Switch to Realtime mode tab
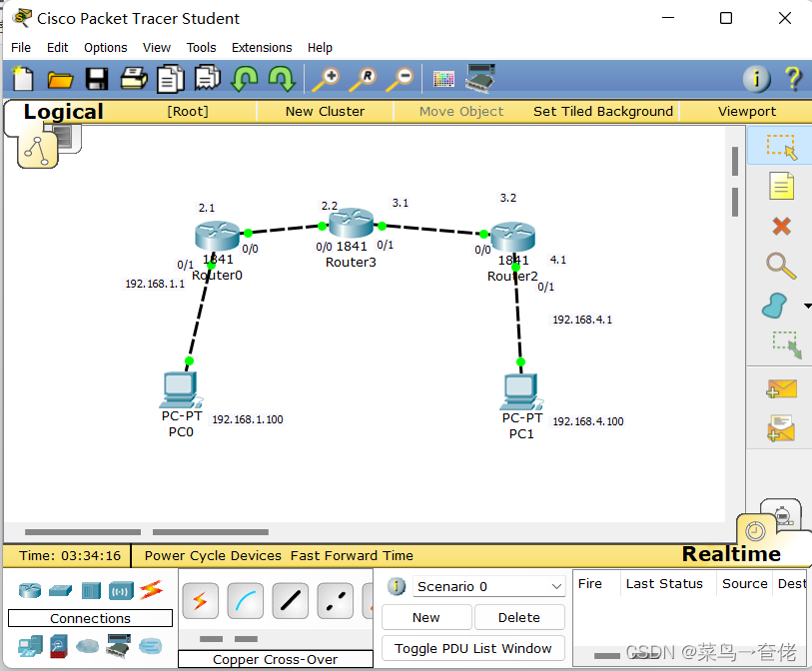The height and width of the screenshot is (671, 812). [731, 554]
